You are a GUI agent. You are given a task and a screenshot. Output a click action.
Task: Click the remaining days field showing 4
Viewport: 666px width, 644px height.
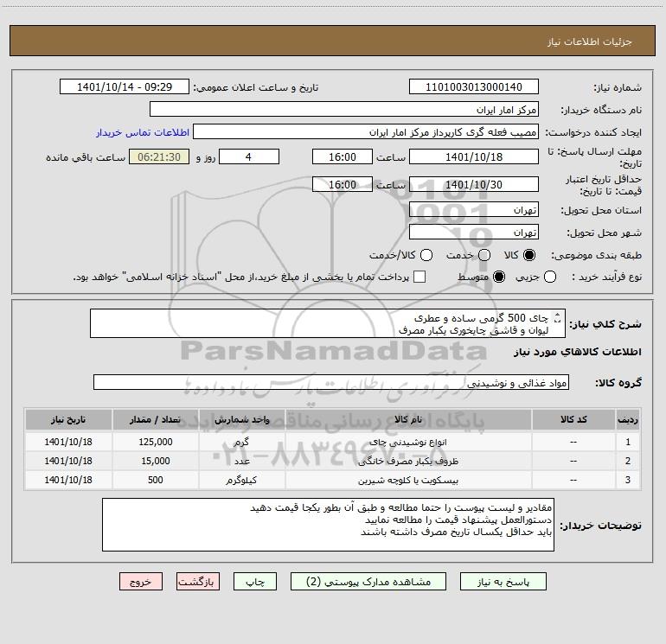tap(249, 156)
